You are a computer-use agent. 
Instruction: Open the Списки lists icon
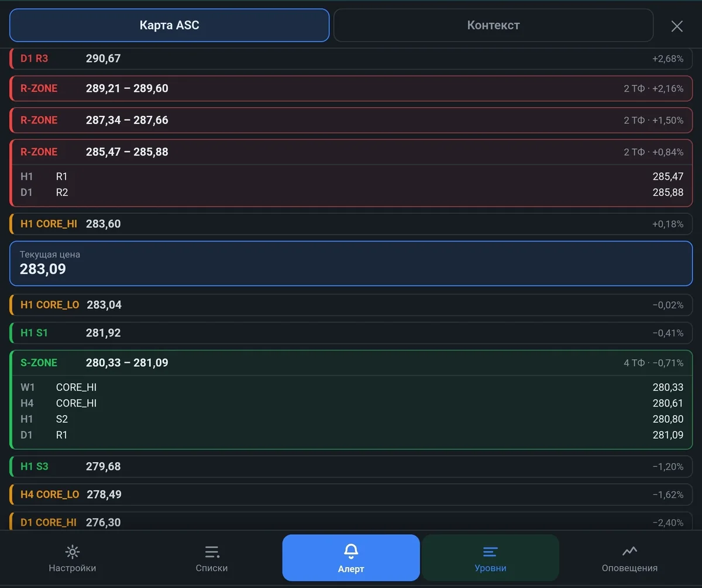212,552
